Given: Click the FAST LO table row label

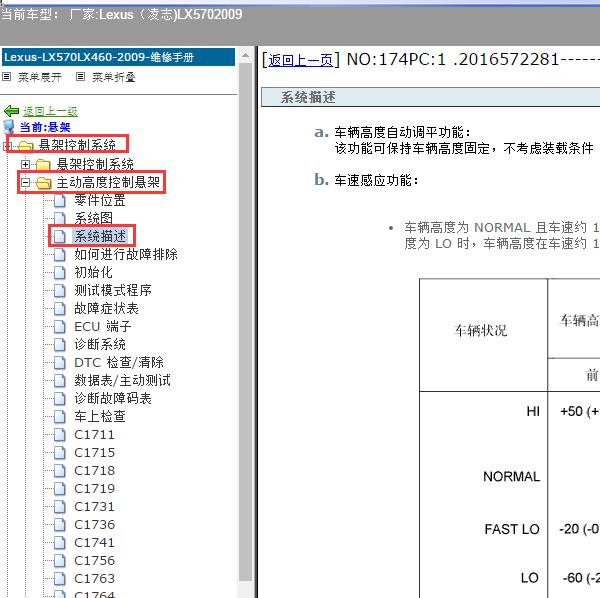Looking at the screenshot, I should click(x=512, y=529).
